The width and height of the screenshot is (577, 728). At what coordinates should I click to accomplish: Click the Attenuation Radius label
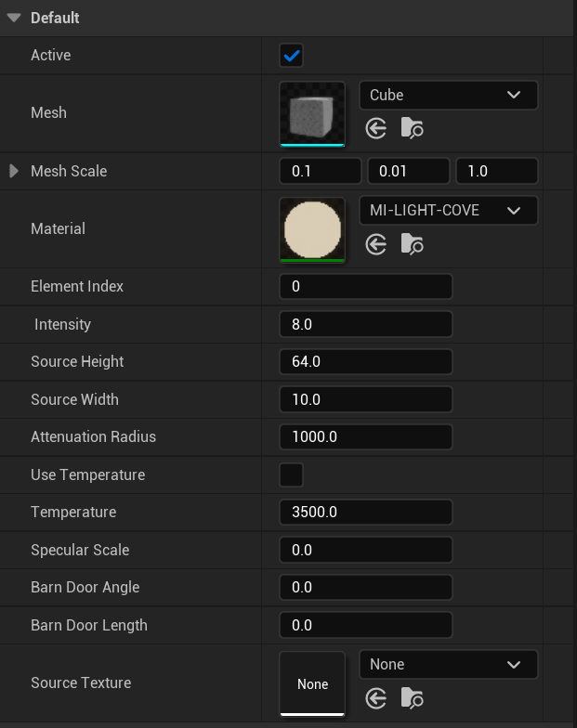(93, 436)
